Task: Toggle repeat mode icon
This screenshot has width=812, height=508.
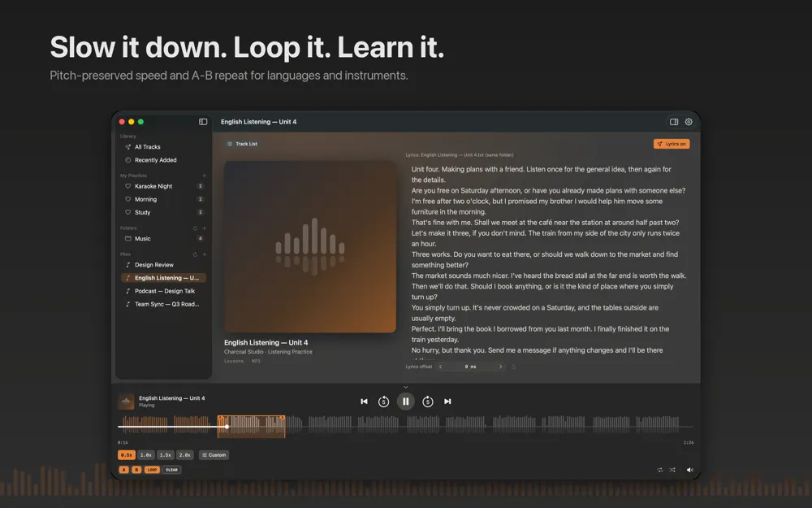Action: click(x=659, y=470)
